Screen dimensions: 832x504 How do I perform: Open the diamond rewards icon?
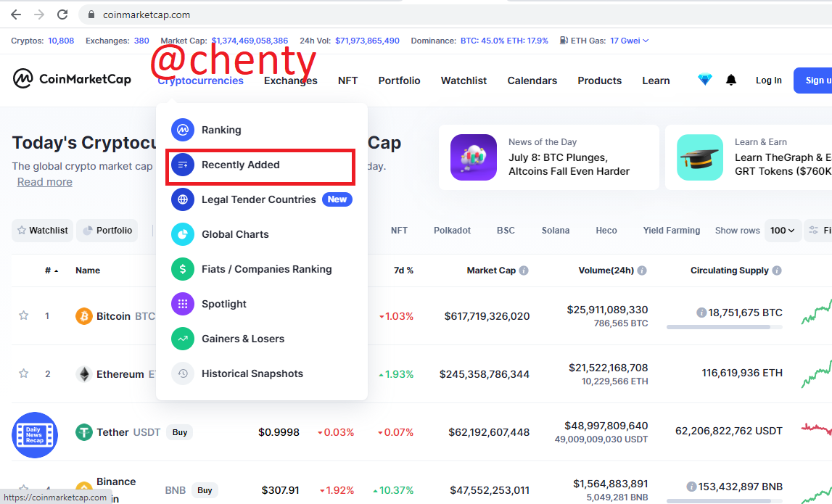[x=704, y=80]
